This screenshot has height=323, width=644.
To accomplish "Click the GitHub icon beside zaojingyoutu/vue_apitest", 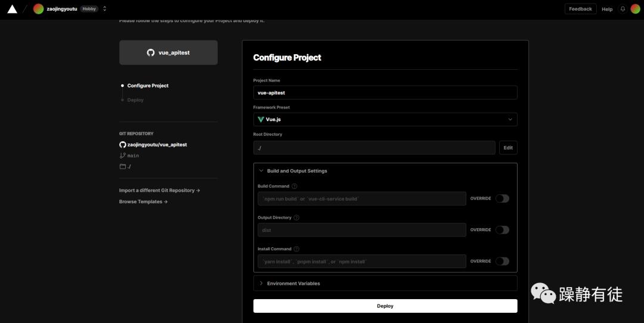I will pos(123,145).
